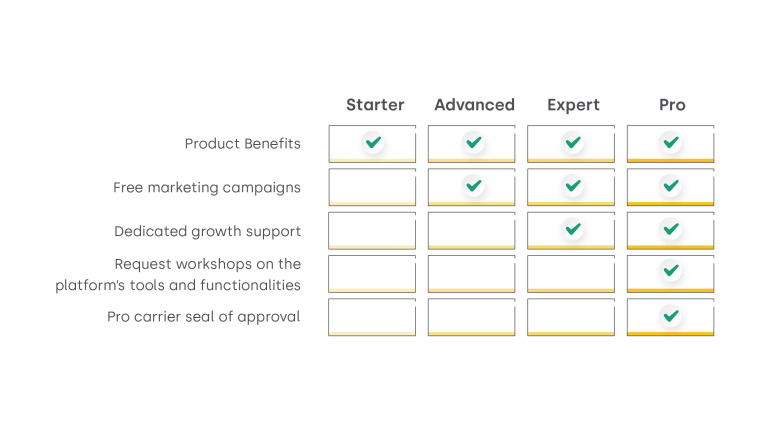Select the empty Expert Pro carrier seal cell

(x=571, y=317)
